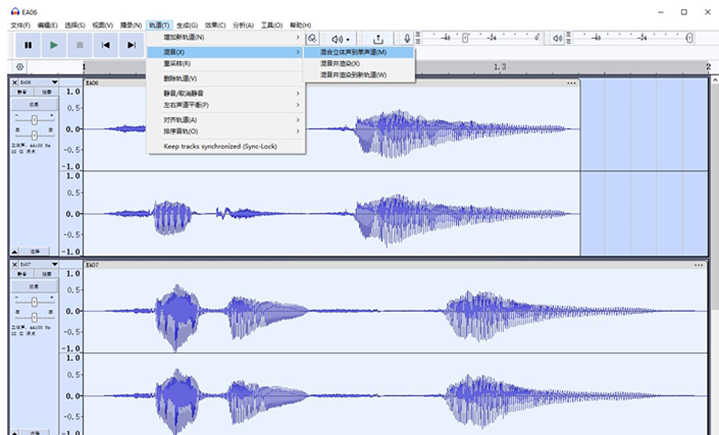Click the share audio upload icon
Image resolution: width=719 pixels, height=435 pixels.
[x=379, y=39]
